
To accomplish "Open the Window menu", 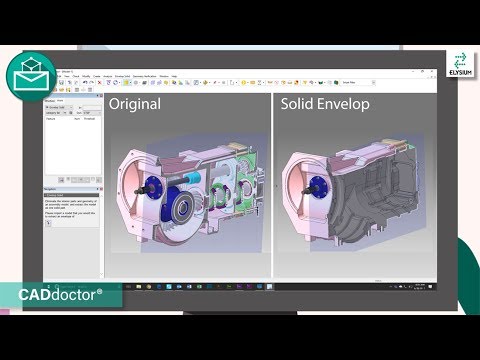I will point(164,76).
